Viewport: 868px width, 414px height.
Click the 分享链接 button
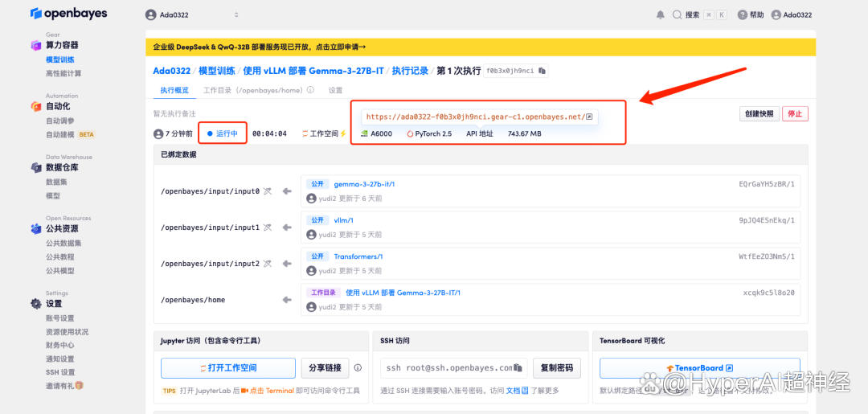pos(325,368)
